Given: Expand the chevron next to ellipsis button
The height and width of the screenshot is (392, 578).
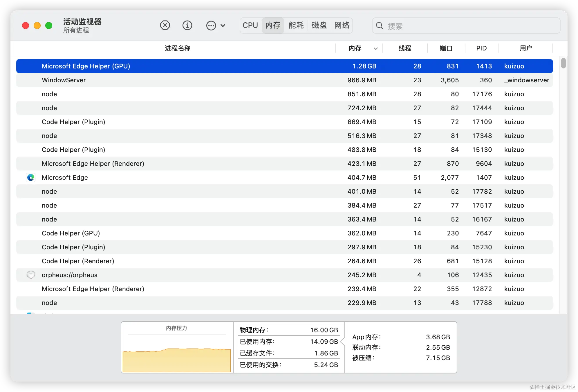Looking at the screenshot, I should pyautogui.click(x=223, y=26).
